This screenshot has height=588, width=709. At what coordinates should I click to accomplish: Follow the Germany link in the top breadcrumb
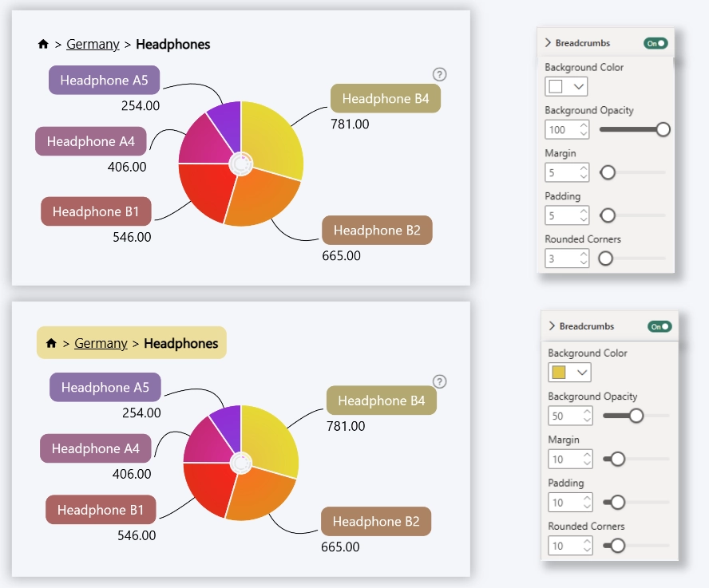coord(93,45)
